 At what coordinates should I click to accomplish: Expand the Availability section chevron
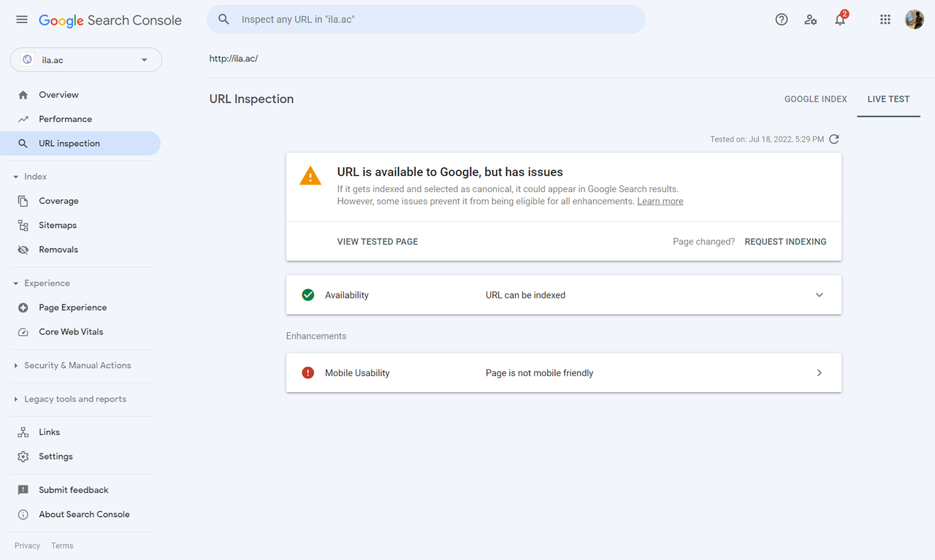pyautogui.click(x=819, y=295)
